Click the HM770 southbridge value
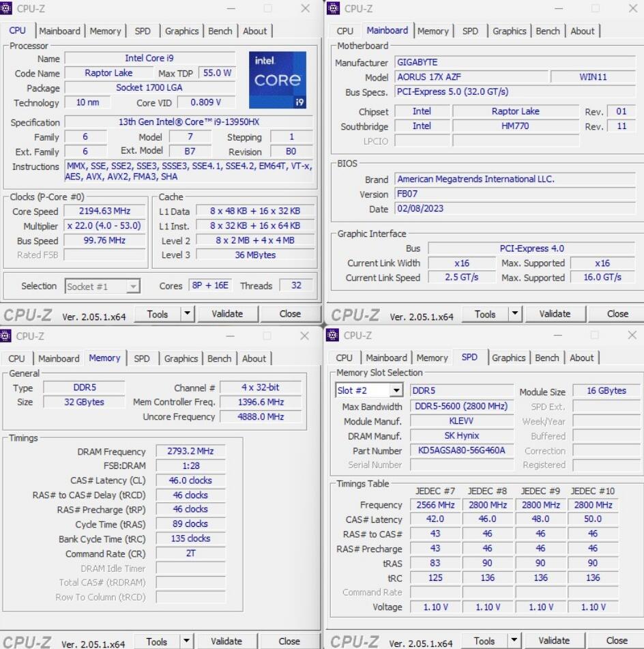 pos(515,126)
